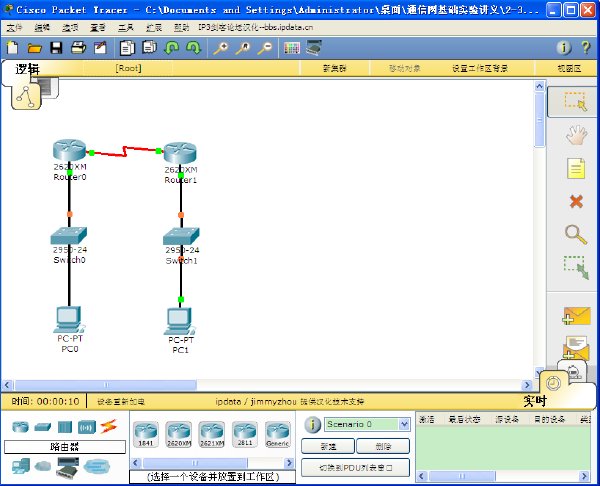600x486 pixels.
Task: Select the Connections lightning bolt icon
Action: pyautogui.click(x=108, y=427)
